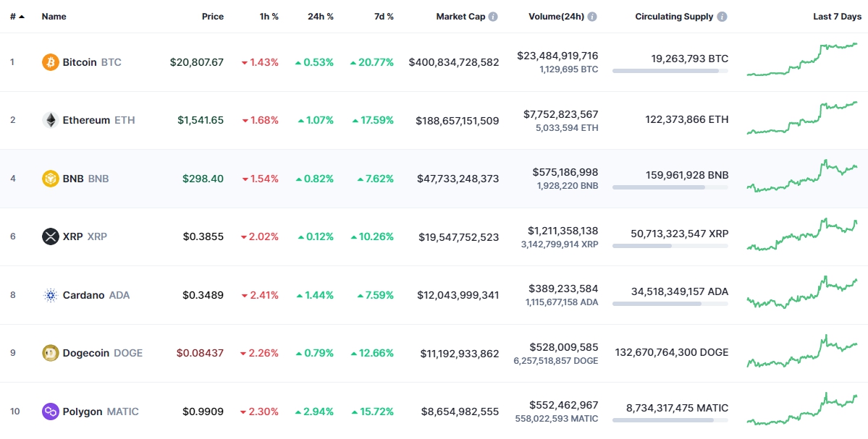The height and width of the screenshot is (439, 868).
Task: Open the Volume(24h) info icon
Action: tap(592, 17)
